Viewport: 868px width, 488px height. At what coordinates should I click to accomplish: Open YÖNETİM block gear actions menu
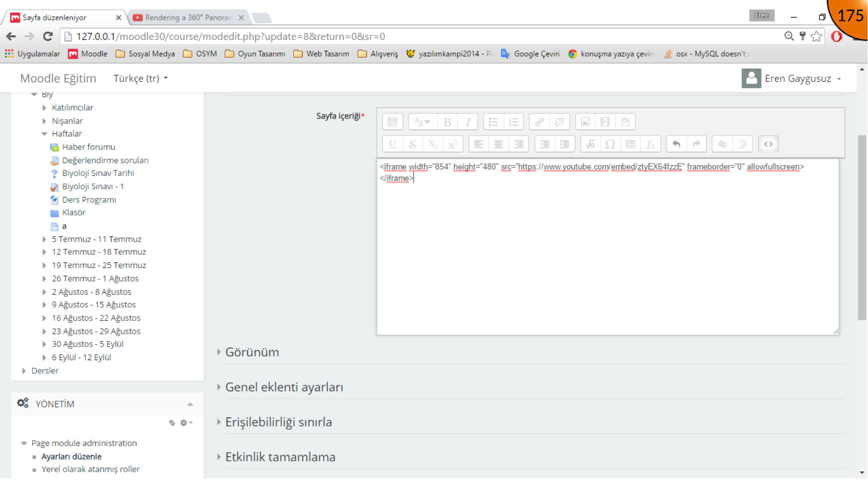click(186, 423)
